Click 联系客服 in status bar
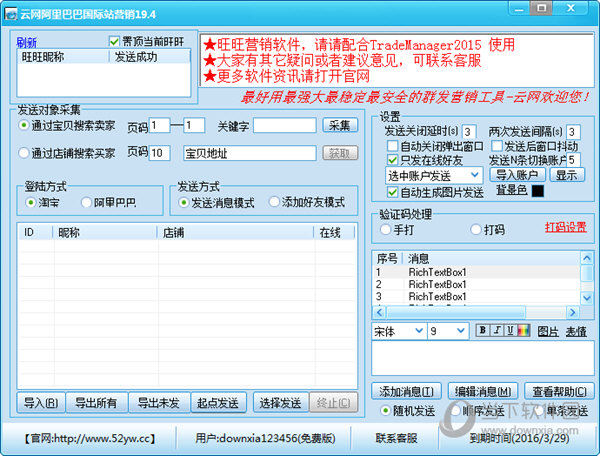This screenshot has height=456, width=600. click(396, 438)
